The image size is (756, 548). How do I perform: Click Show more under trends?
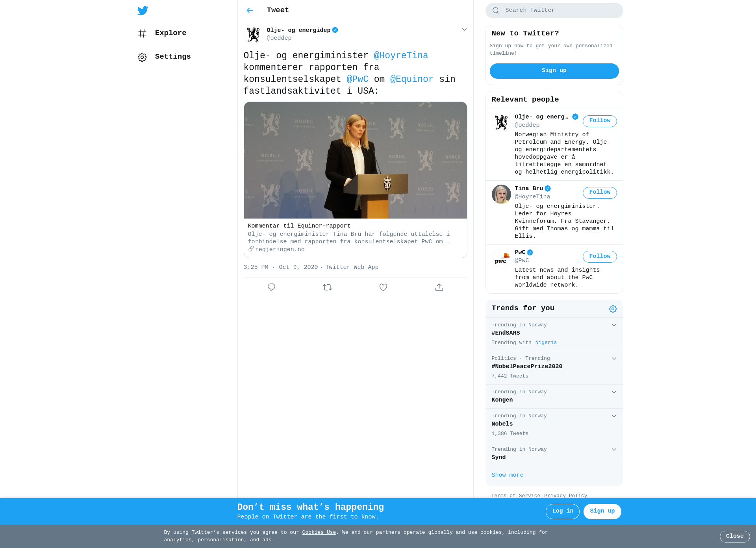(507, 475)
